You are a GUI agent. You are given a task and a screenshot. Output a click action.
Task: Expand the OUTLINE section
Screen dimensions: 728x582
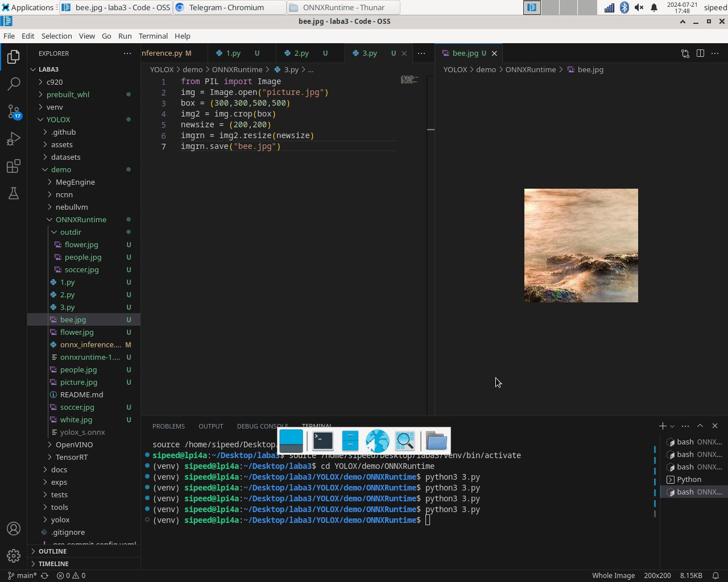[52, 551]
